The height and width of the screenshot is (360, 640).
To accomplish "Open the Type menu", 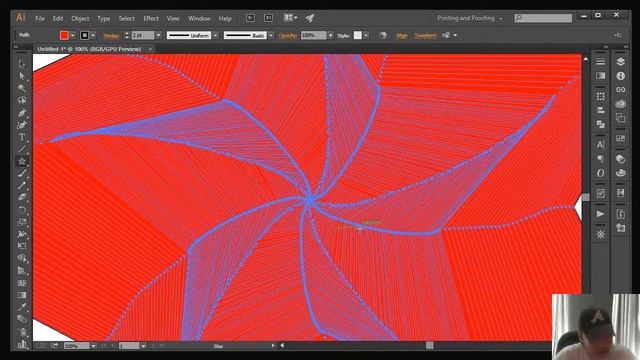I will [104, 18].
